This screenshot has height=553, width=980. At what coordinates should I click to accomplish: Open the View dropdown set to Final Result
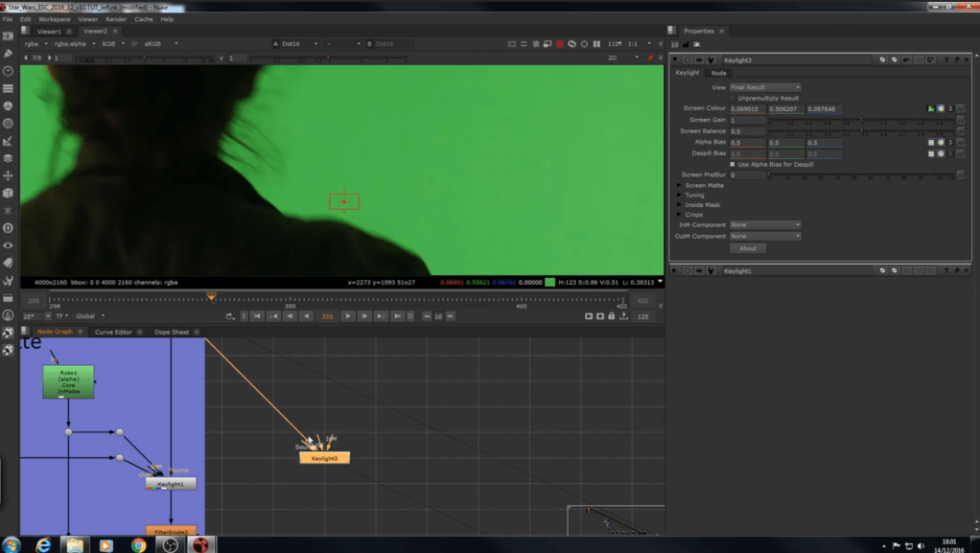click(764, 87)
